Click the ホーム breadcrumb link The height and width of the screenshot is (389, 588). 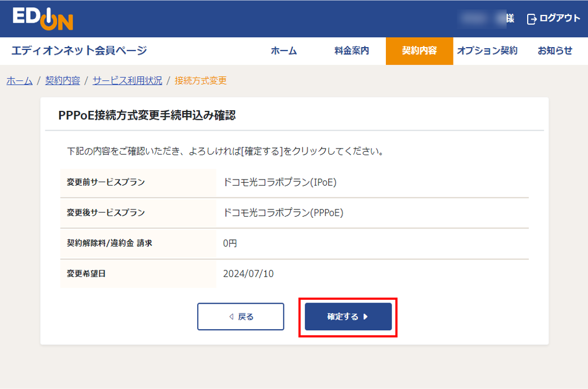(x=19, y=81)
